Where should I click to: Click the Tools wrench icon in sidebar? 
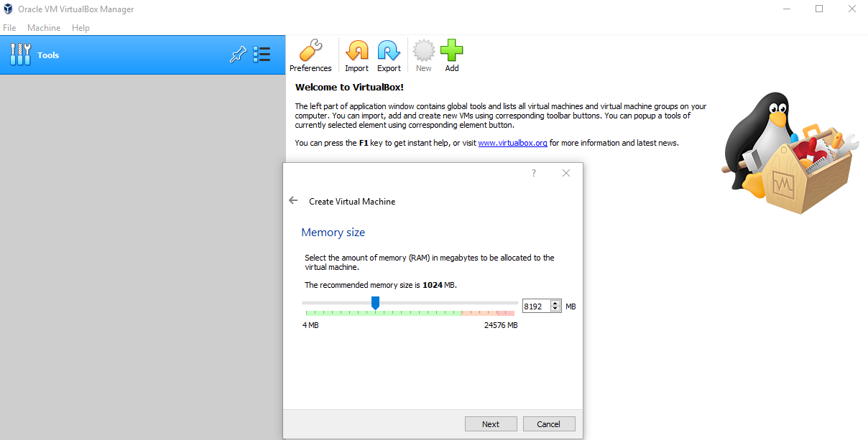(21, 55)
